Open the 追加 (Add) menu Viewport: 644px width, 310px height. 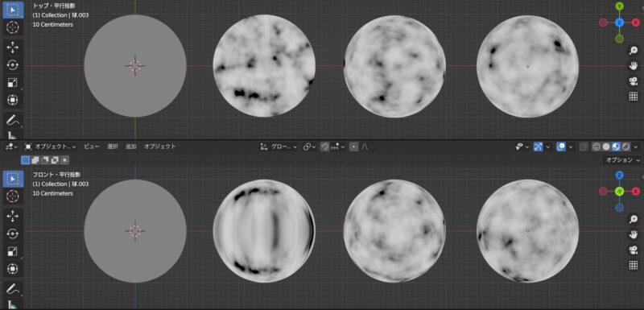(131, 147)
